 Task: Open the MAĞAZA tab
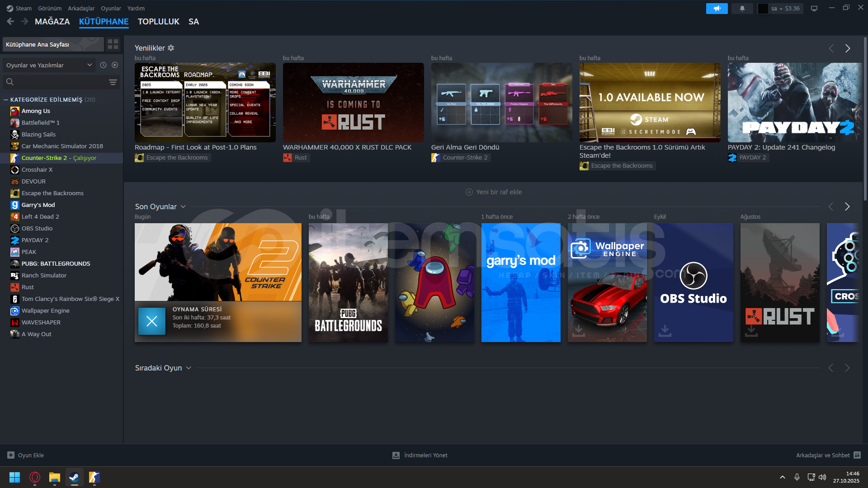(52, 22)
